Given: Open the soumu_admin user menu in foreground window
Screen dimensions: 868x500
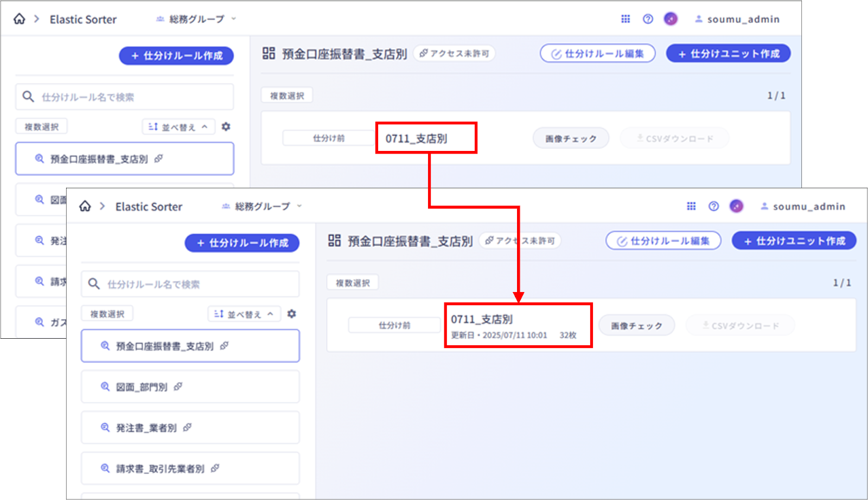Looking at the screenshot, I should (803, 206).
